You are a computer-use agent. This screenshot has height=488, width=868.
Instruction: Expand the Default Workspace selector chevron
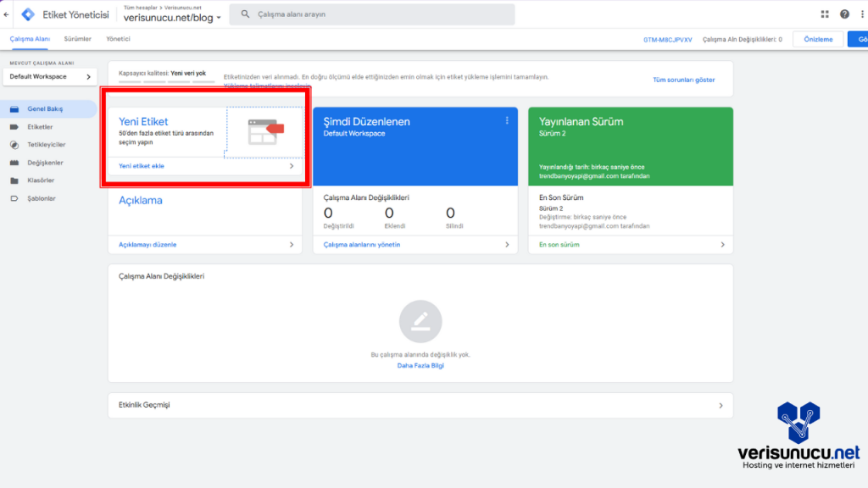pos(88,77)
